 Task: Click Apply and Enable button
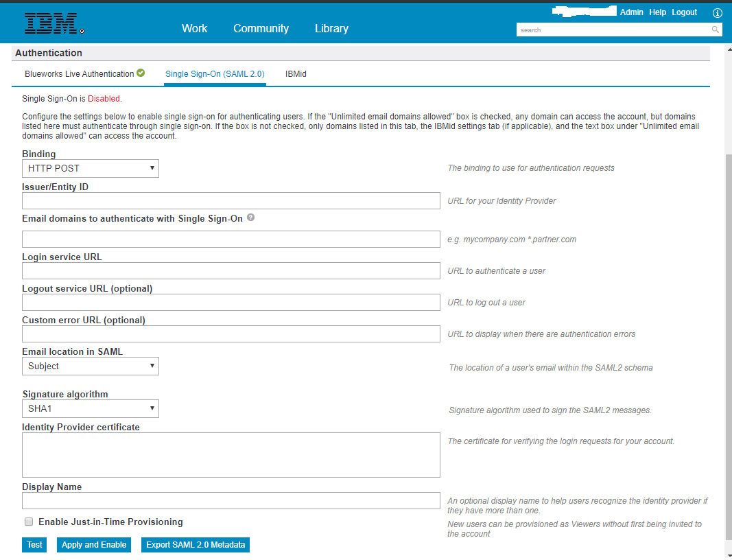click(94, 545)
